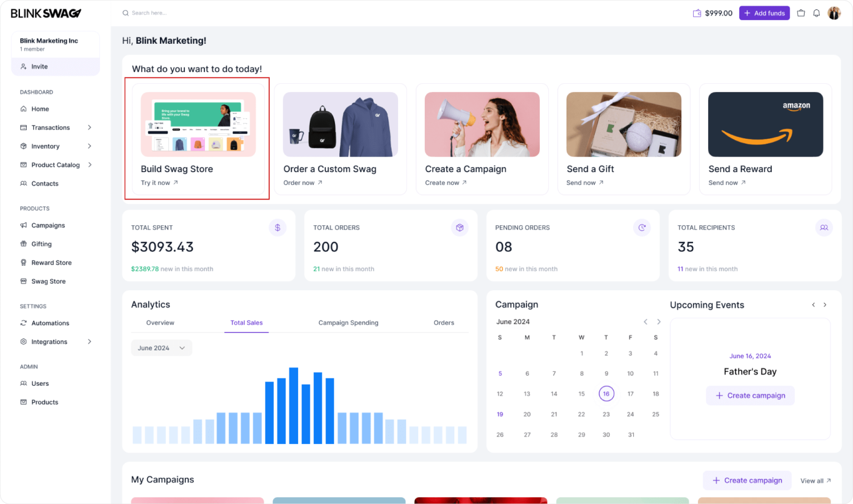Click the Total Spent dollar icon
853x504 pixels.
coord(278,228)
